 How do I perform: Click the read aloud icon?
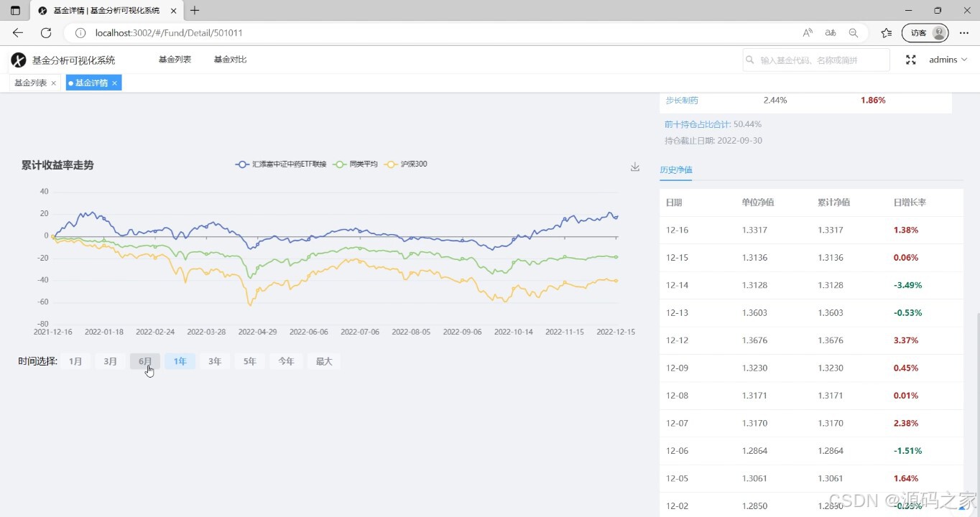(x=808, y=33)
